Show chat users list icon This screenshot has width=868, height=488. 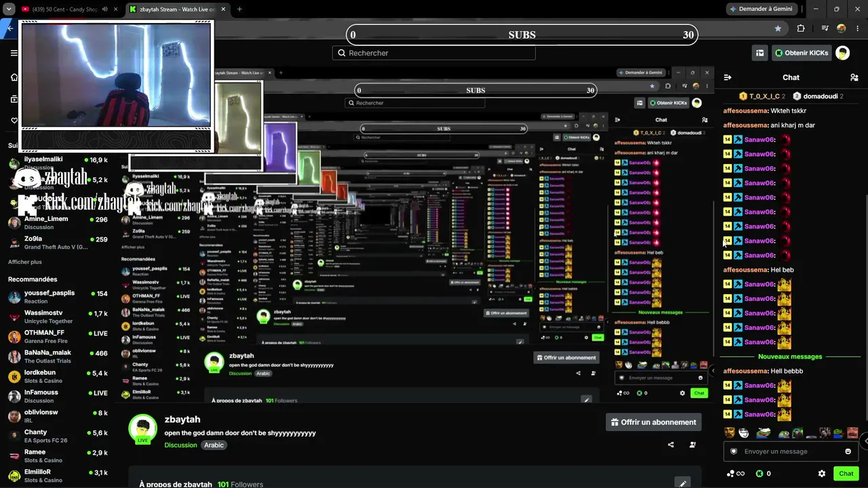854,77
